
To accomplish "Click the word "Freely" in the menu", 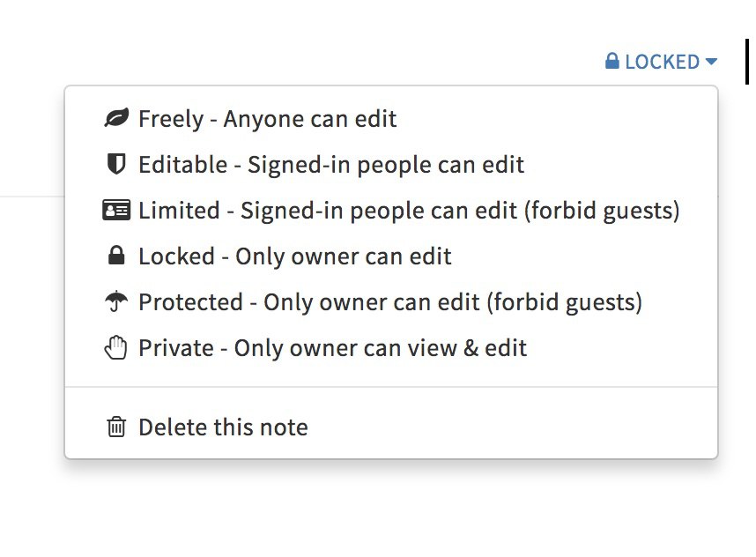I will 171,119.
